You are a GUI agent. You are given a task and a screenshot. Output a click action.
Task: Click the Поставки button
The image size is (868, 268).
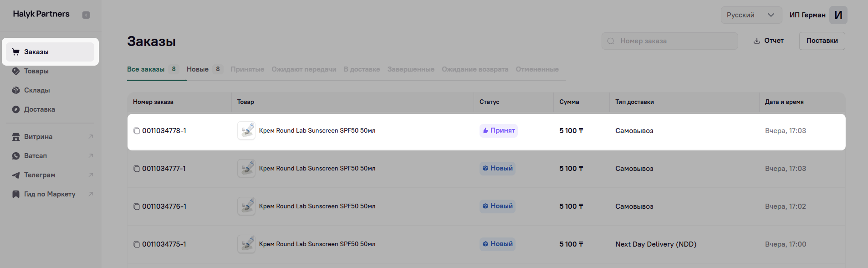click(x=822, y=41)
